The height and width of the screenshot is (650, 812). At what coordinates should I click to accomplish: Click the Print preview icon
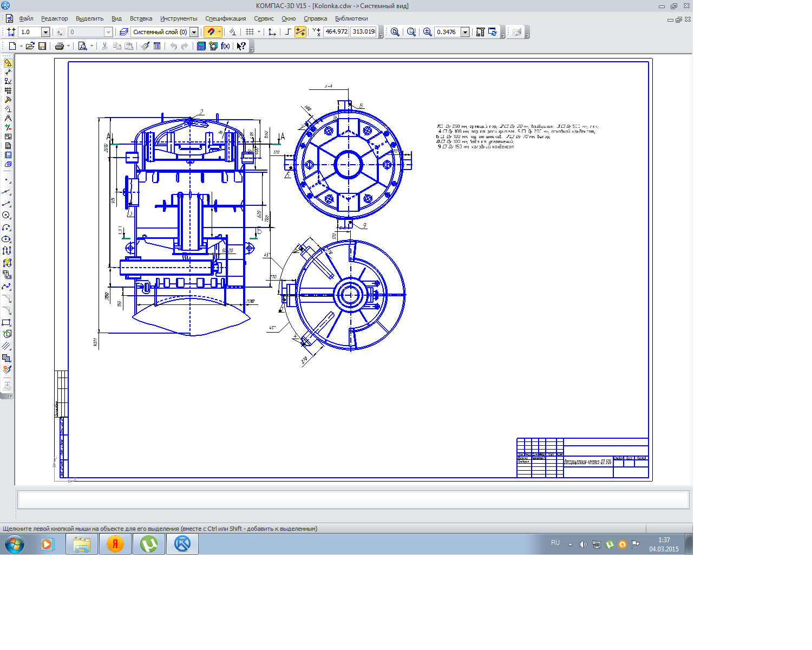82,46
